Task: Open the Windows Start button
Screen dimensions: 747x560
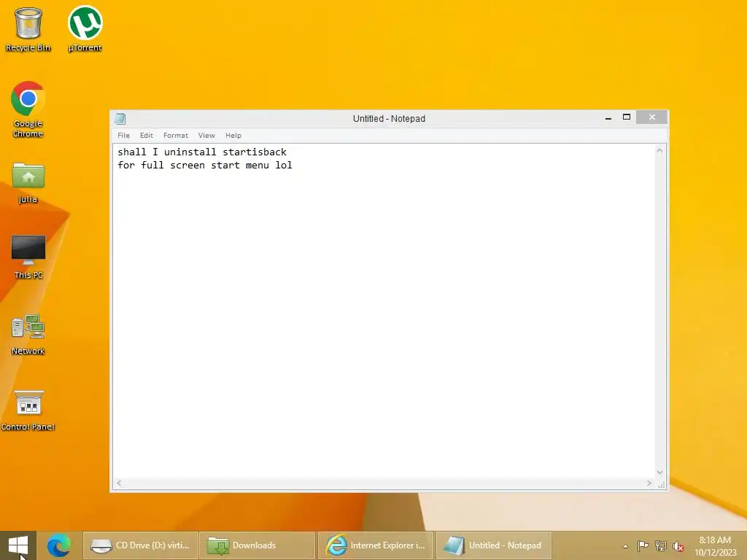Action: (18, 545)
